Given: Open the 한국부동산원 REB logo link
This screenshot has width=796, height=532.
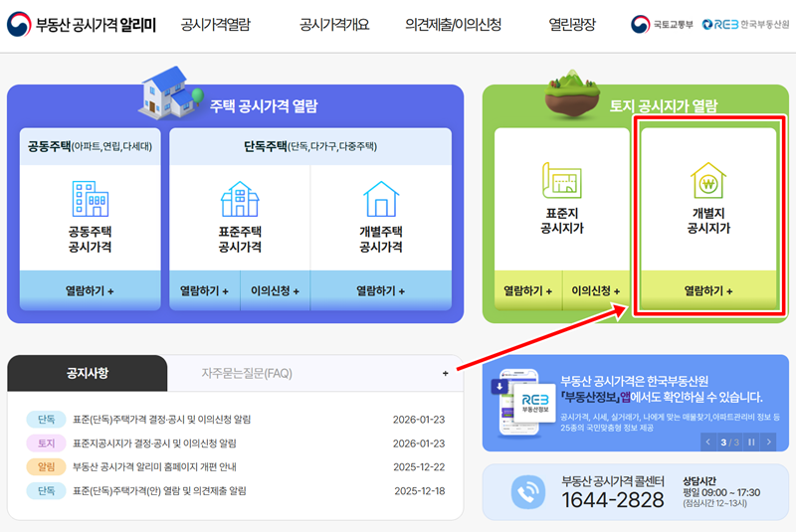Looking at the screenshot, I should tap(745, 24).
